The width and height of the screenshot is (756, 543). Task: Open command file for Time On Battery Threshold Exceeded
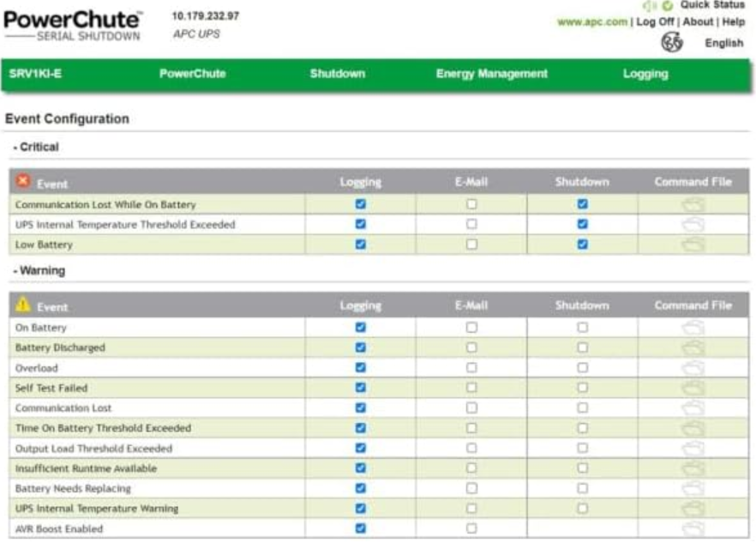(693, 428)
